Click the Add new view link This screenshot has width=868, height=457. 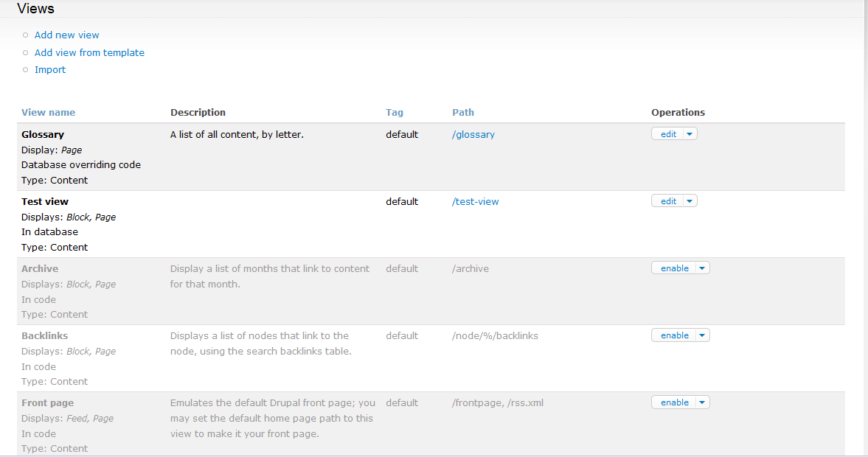point(66,35)
